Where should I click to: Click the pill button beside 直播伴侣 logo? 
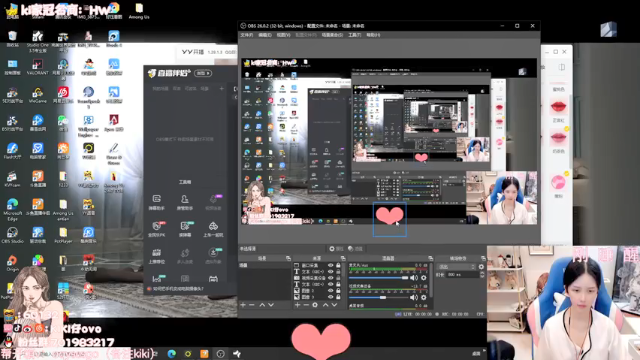(203, 73)
